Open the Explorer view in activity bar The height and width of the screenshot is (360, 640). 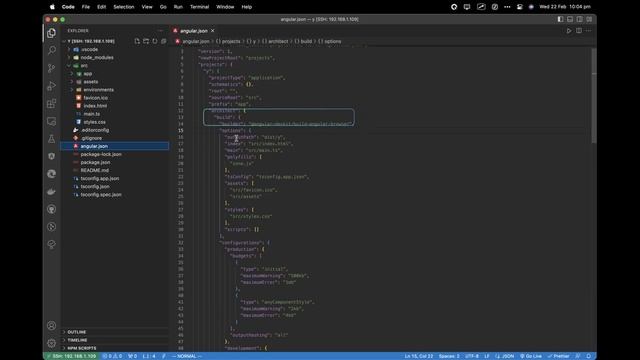51,33
